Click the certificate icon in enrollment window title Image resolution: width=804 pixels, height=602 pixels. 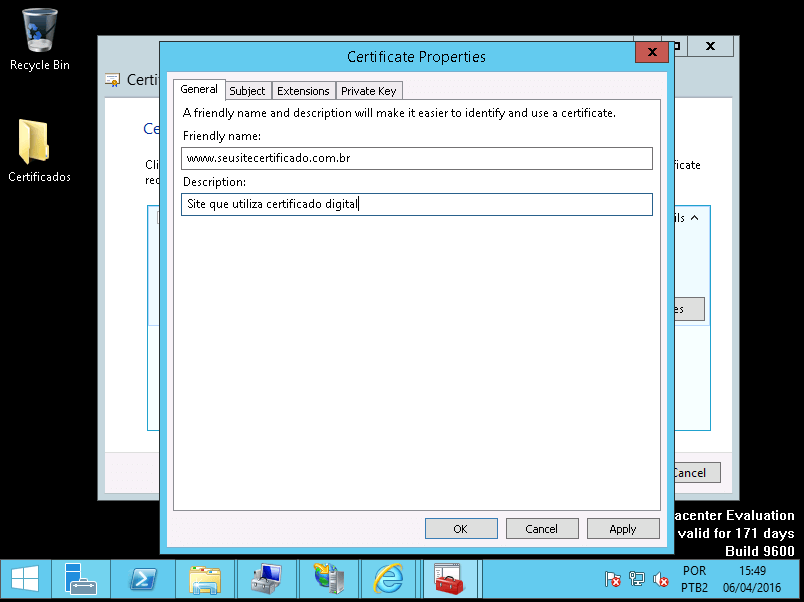(112, 79)
